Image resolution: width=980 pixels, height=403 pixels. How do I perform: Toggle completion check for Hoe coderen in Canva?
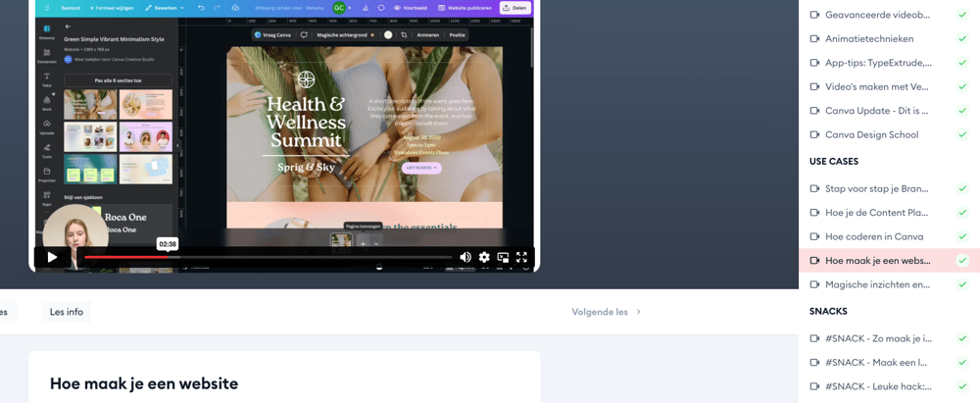tap(962, 236)
